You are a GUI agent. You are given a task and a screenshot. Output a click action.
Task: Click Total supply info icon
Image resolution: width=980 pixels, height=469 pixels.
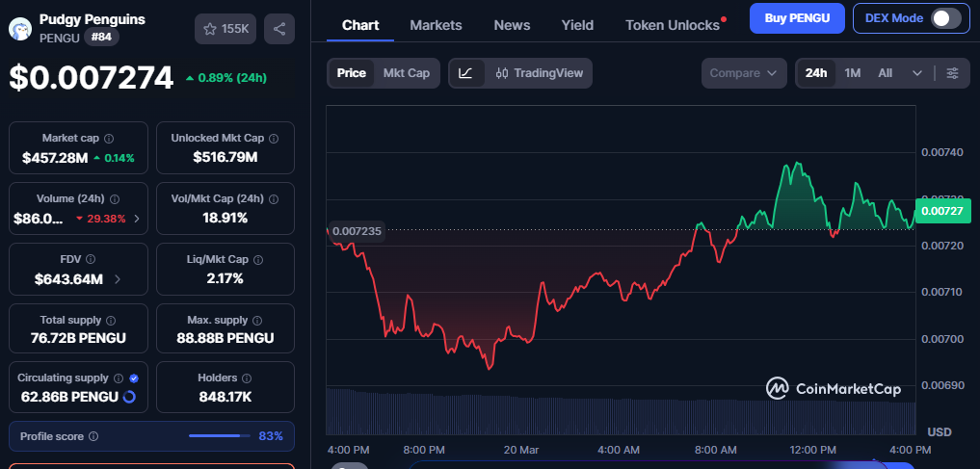tap(111, 320)
